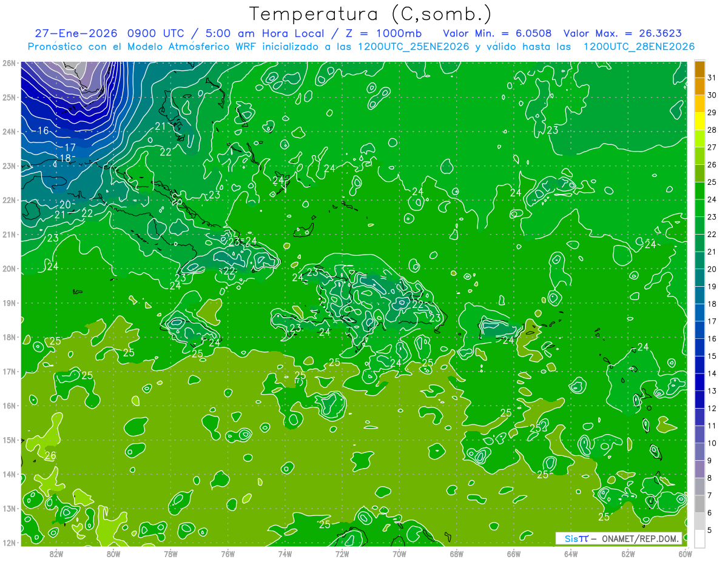Click the orange-brown swatch atop the colorbar

pos(699,69)
